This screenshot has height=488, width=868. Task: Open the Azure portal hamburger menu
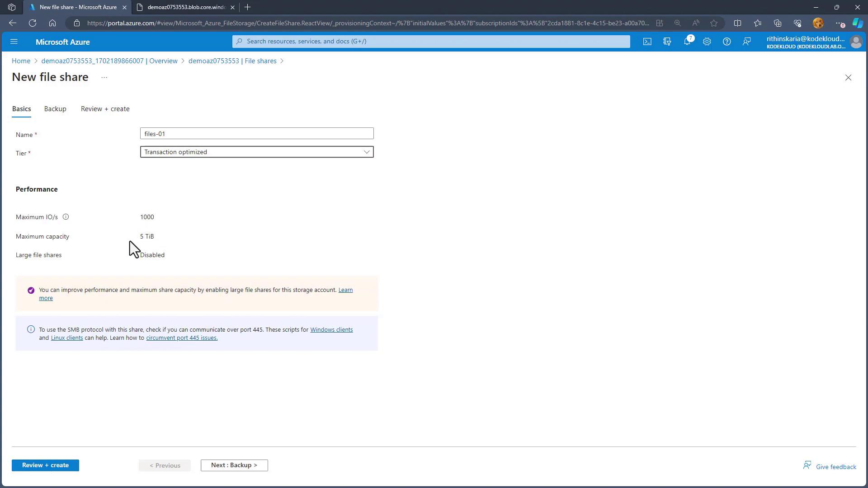(14, 42)
